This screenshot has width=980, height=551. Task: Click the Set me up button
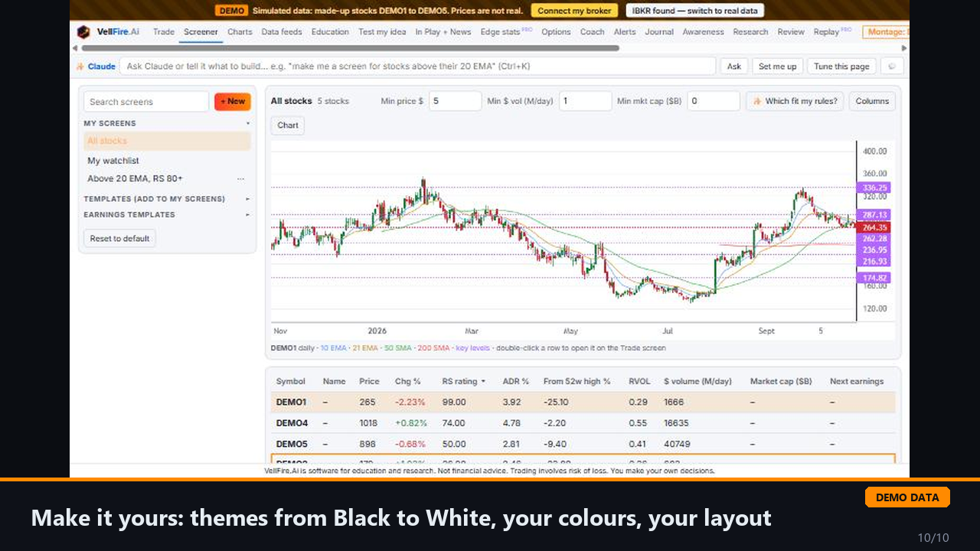777,67
